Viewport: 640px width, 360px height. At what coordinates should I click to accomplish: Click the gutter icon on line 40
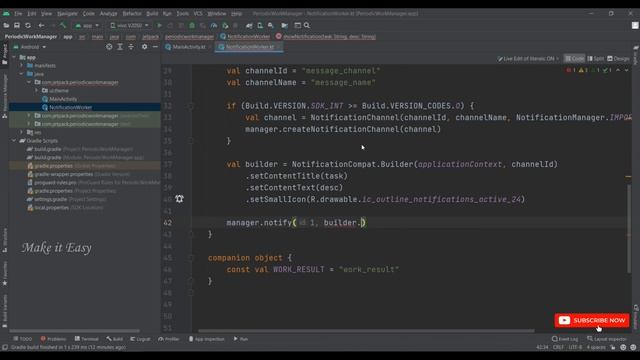(x=179, y=199)
